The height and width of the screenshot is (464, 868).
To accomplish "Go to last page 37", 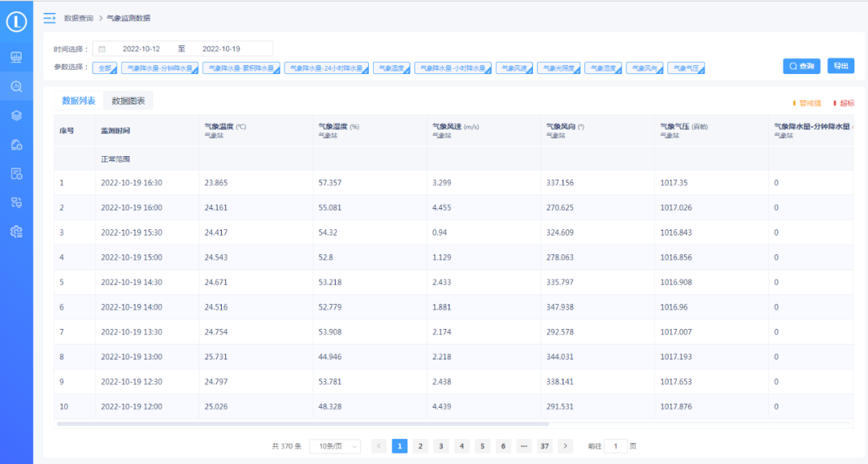I will click(x=545, y=446).
